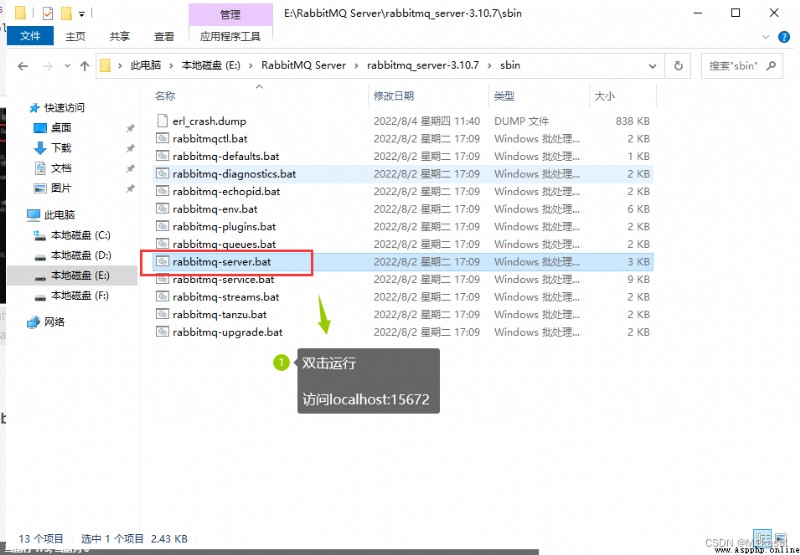
Task: Sort by the 类型 column header
Action: pos(504,96)
